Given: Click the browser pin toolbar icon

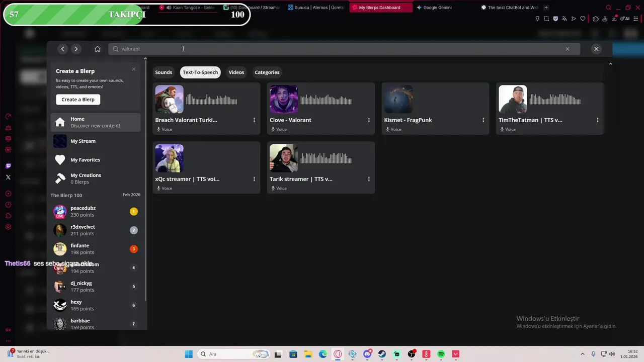Looking at the screenshot, I should (x=537, y=19).
